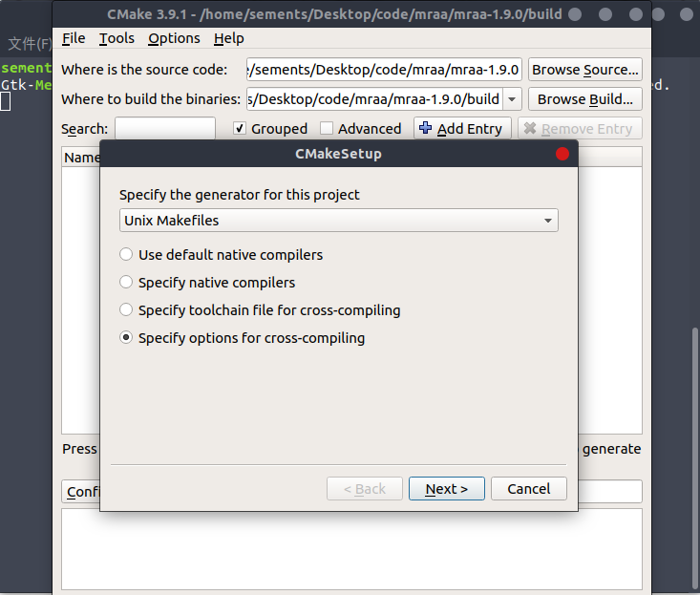The image size is (700, 595).
Task: Click the terminal window's 文件(F) menu
Action: 30,44
